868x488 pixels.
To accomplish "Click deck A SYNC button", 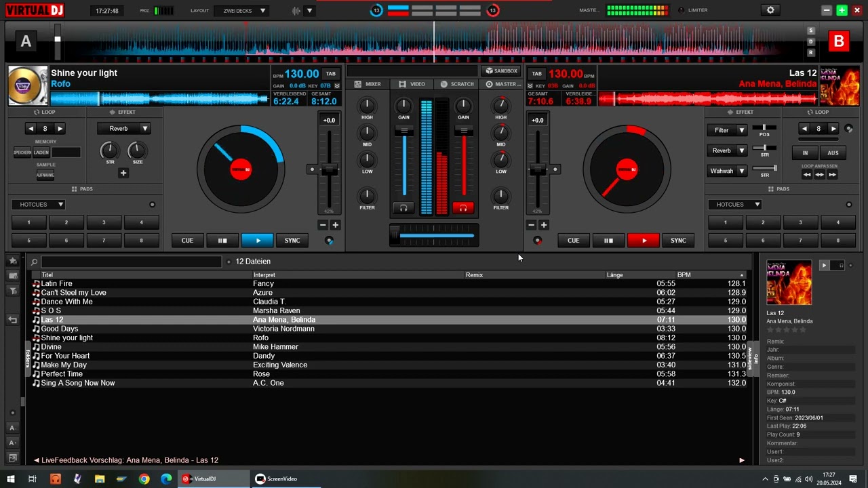I will click(292, 241).
